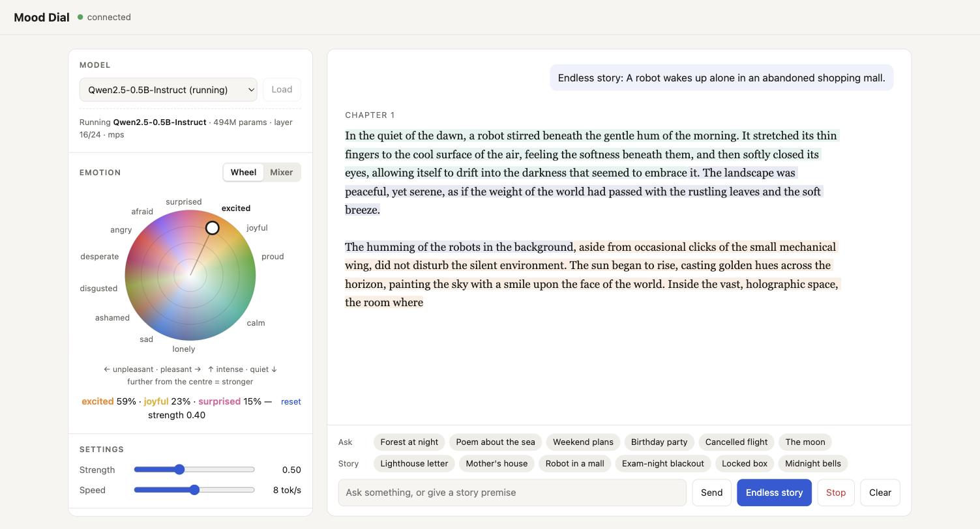The width and height of the screenshot is (980, 529).
Task: Click the 'joyful' label on the wheel
Action: click(257, 228)
